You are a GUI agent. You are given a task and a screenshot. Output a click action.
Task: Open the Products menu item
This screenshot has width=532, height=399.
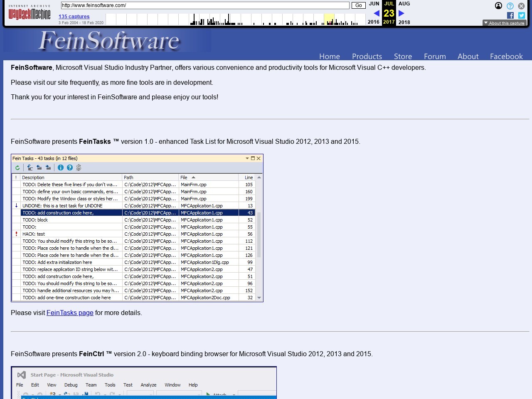coord(367,56)
